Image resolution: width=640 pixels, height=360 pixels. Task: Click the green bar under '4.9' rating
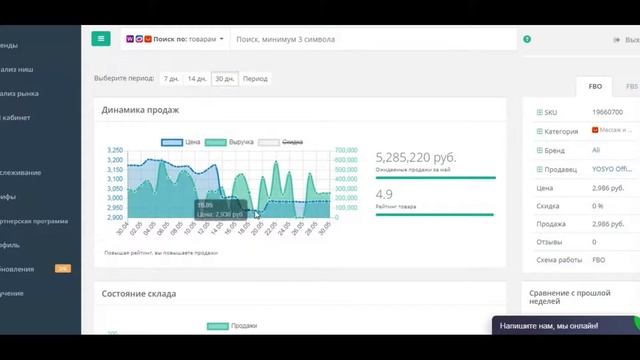pos(434,214)
